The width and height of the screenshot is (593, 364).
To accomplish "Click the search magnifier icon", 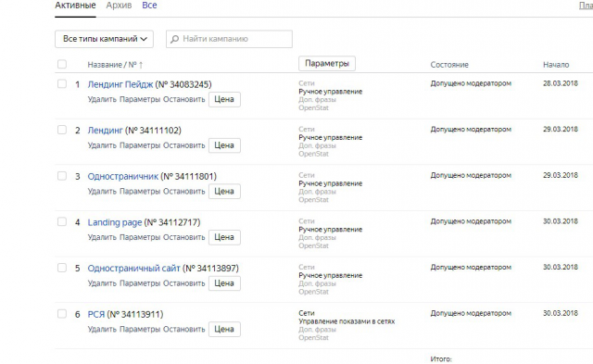I will (174, 39).
